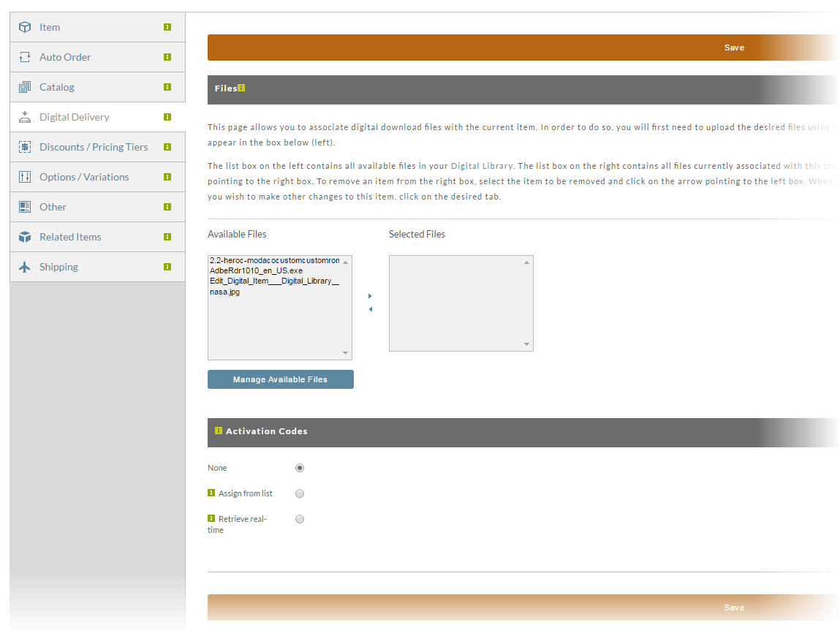Click Selected Files list scroll-down arrow
The width and height of the screenshot is (840, 633).
click(x=526, y=344)
